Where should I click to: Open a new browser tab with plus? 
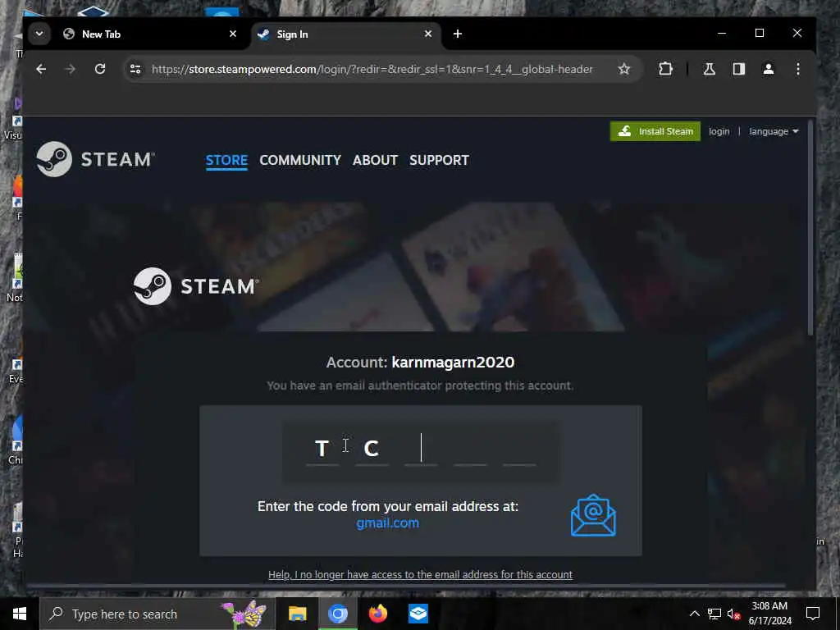pos(458,34)
